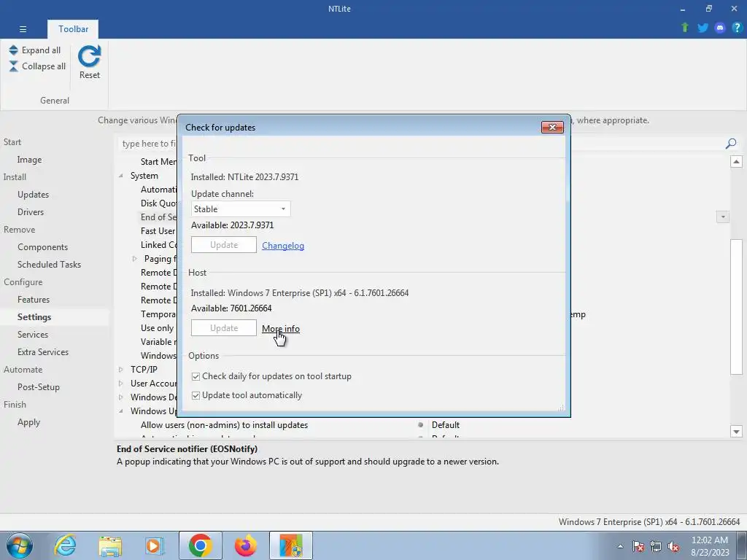Viewport: 747px width, 560px height.
Task: Open File Explorer from taskbar
Action: coord(110,545)
